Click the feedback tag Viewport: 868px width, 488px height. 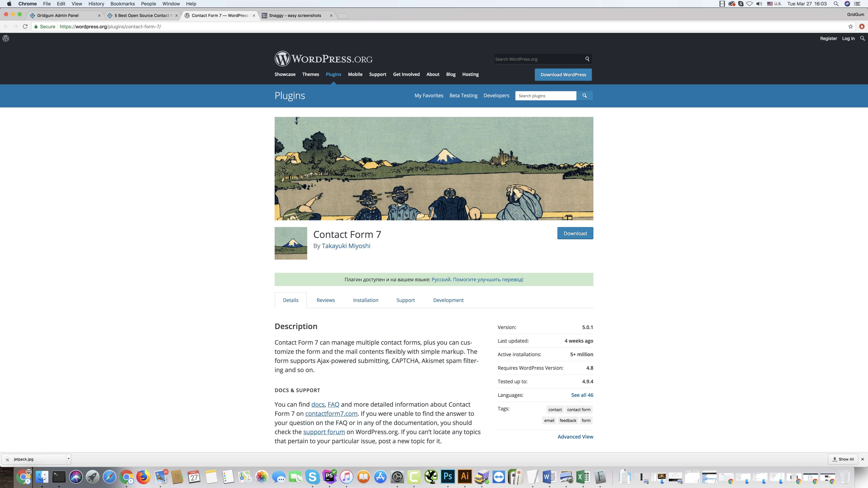(x=568, y=420)
